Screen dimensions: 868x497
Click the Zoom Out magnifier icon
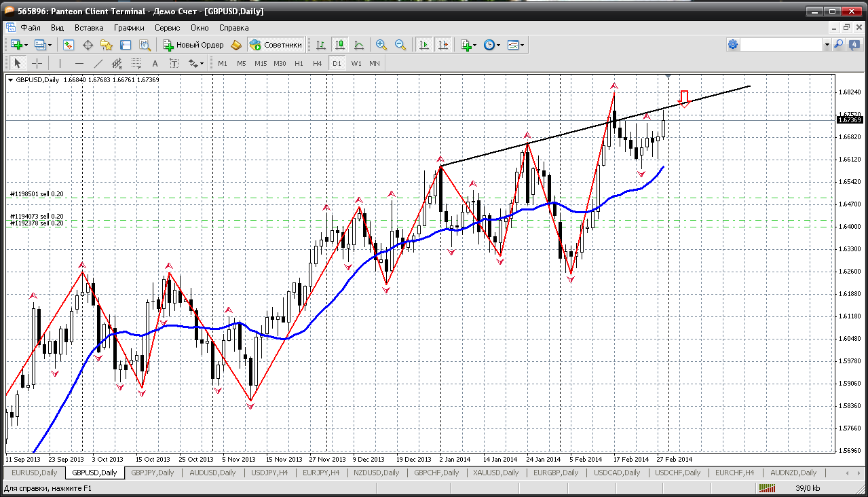(x=400, y=45)
